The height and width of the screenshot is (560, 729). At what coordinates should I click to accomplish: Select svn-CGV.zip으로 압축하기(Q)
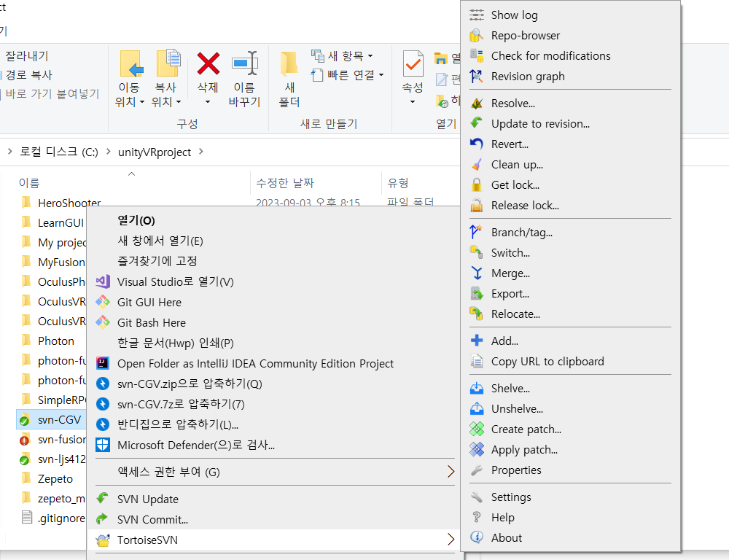[190, 384]
